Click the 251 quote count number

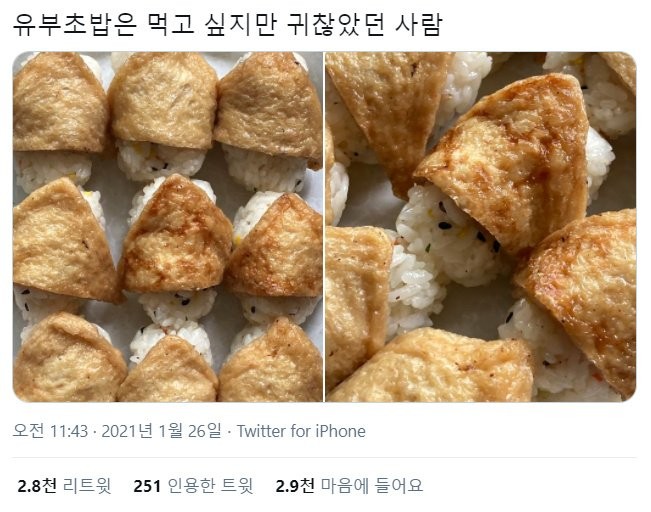[x=147, y=485]
